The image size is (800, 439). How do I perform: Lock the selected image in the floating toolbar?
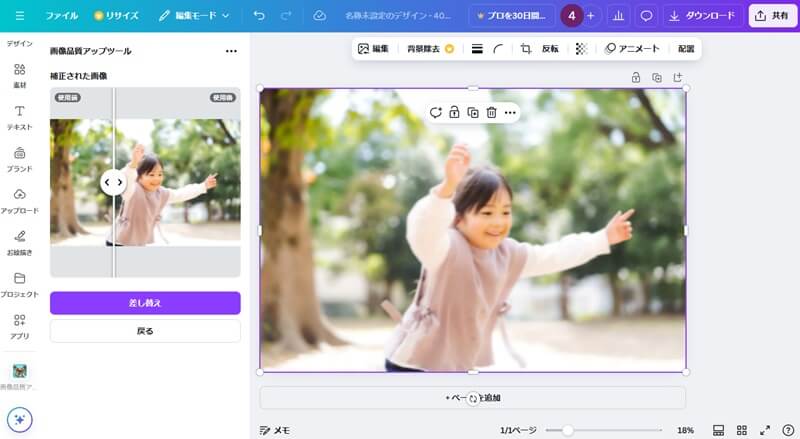pos(454,113)
